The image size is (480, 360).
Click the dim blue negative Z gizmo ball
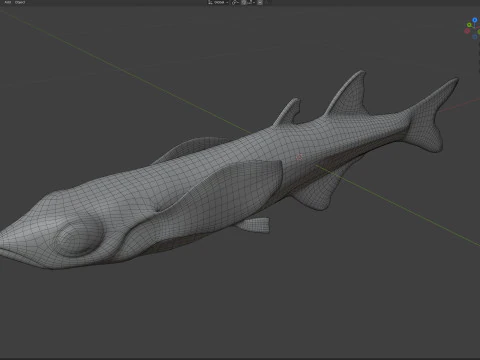point(475,37)
